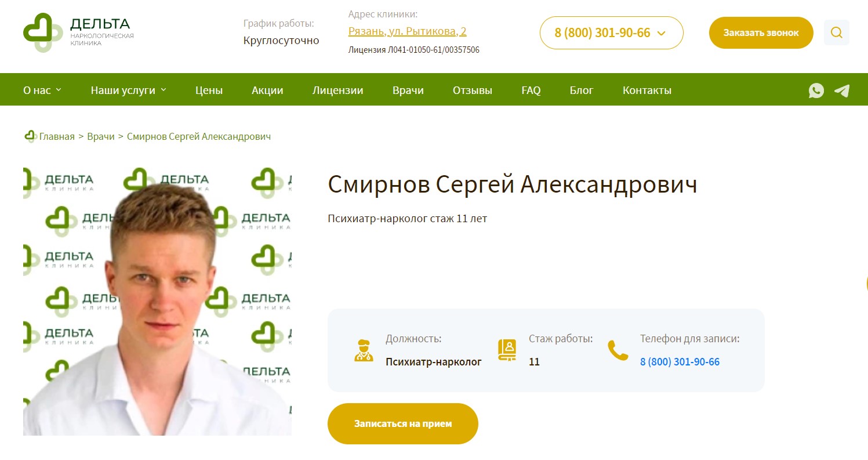
Task: Open WhatsApp chat icon
Action: click(816, 90)
